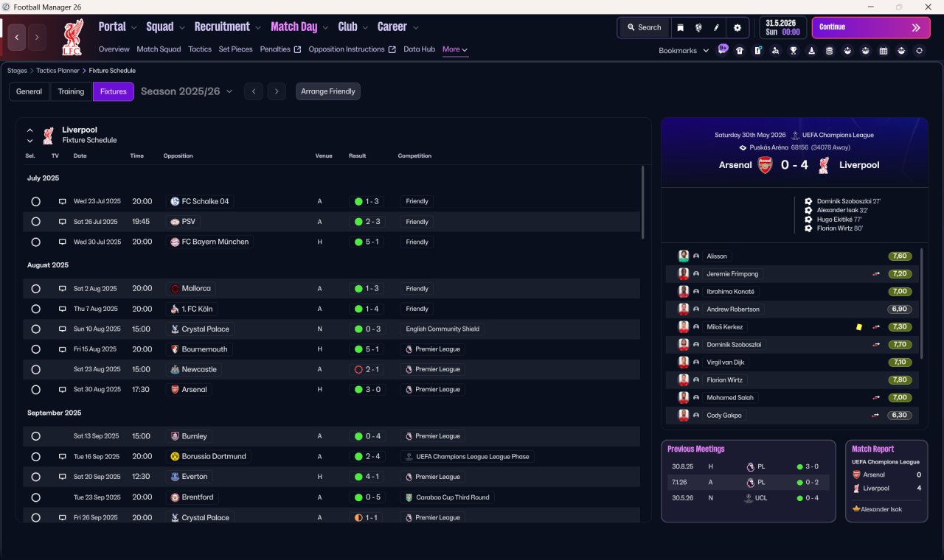Click the calendar icon in the bookmarks bar
Screen dimensions: 944x560
point(884,51)
